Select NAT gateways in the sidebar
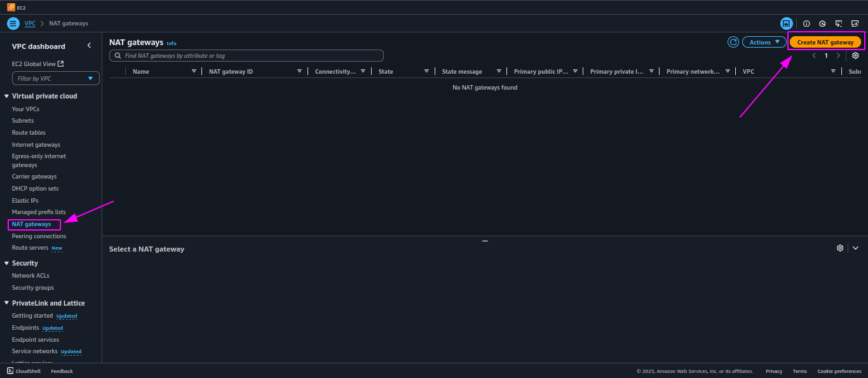 (x=32, y=224)
